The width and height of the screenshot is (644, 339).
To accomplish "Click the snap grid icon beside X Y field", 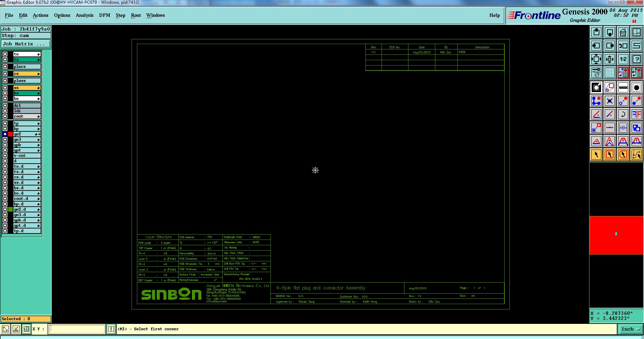I will click(27, 329).
